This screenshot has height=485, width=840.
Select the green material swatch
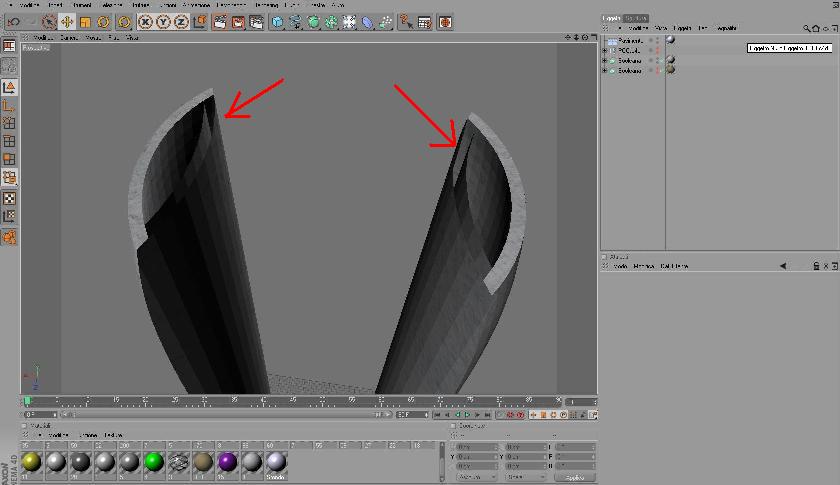pyautogui.click(x=154, y=462)
